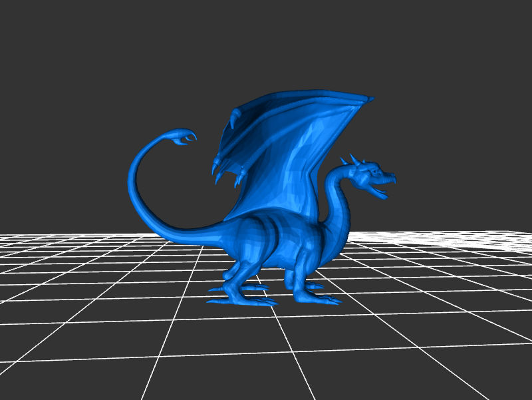Viewport: 532px width, 400px height.
Task: Pick the claw at the wing's top-left joint
Action: click(235, 119)
